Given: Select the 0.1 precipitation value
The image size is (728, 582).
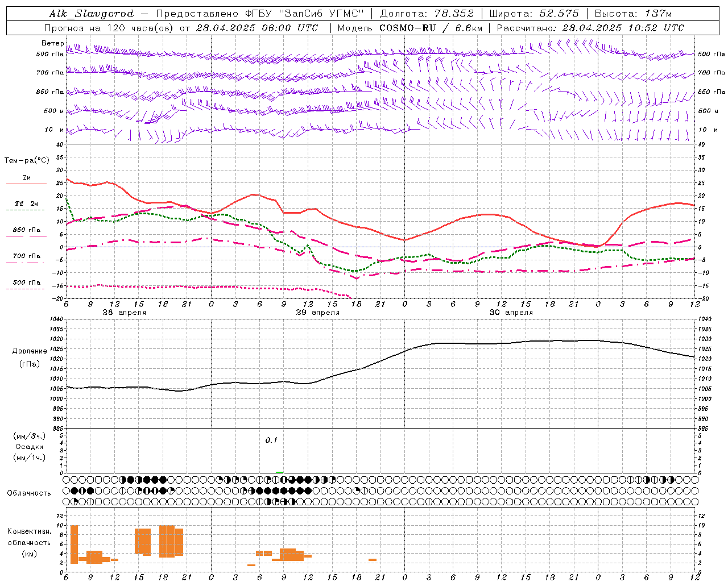Looking at the screenshot, I should click(x=271, y=440).
